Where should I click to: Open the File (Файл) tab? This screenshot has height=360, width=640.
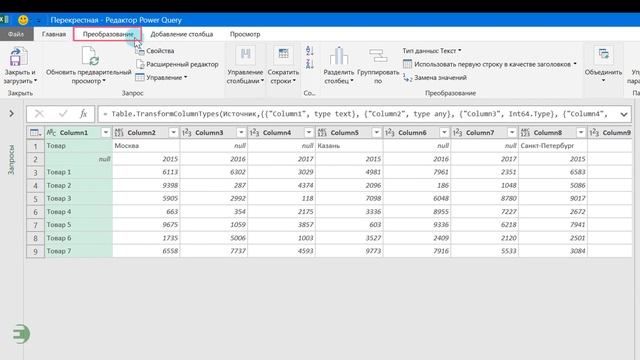[16, 34]
